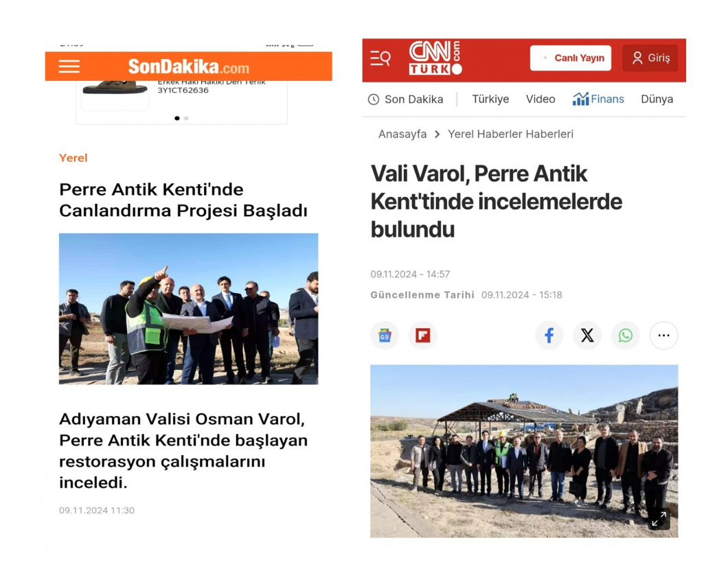Screen dimensions: 728x571
Task: Share article on Facebook
Action: [x=549, y=336]
